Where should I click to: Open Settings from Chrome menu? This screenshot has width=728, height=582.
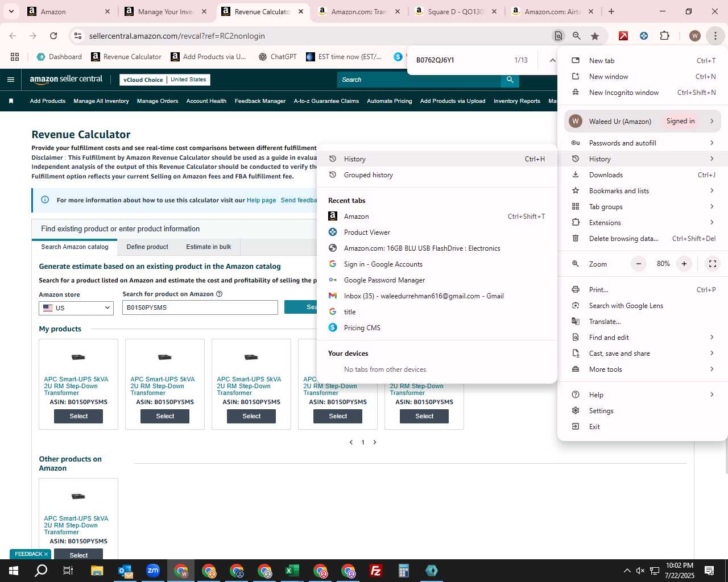(x=643, y=410)
